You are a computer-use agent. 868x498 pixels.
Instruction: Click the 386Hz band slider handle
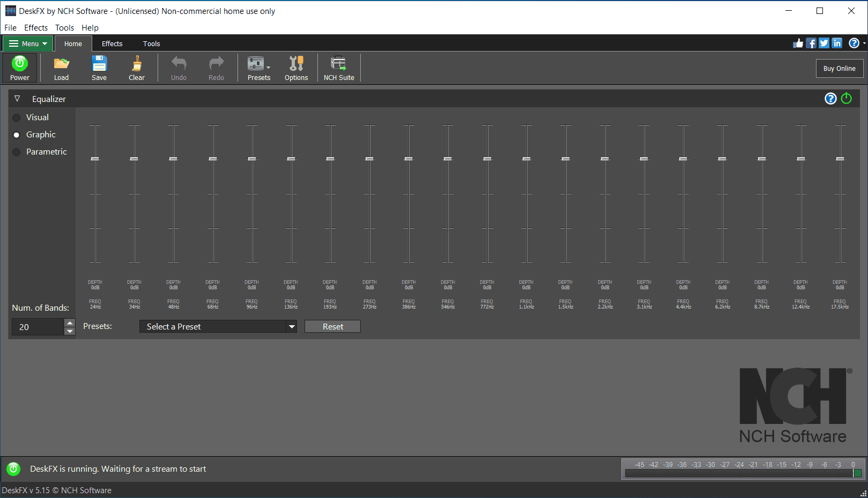[x=409, y=159]
